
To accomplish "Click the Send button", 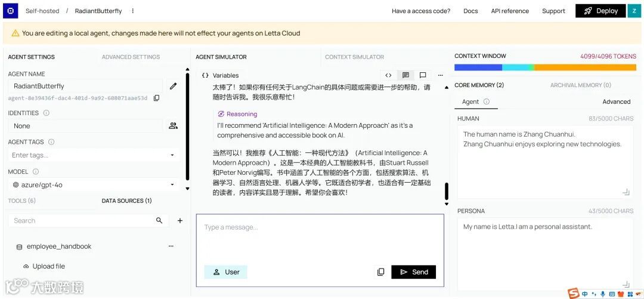I will pyautogui.click(x=414, y=272).
